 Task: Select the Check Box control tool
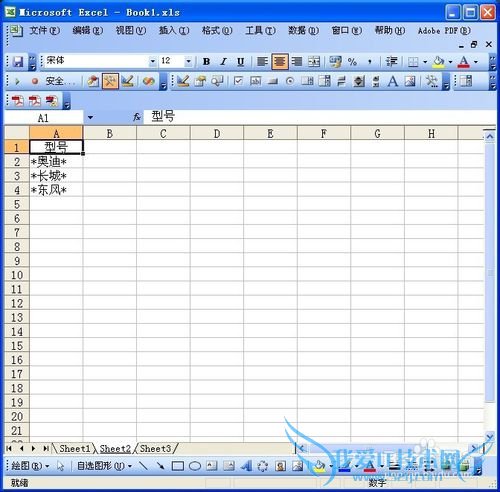coord(238,81)
